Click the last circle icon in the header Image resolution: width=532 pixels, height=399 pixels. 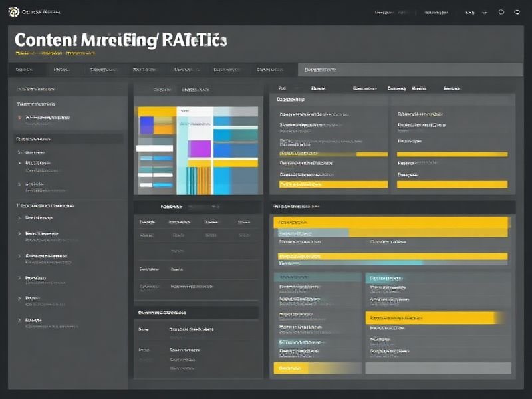click(518, 12)
